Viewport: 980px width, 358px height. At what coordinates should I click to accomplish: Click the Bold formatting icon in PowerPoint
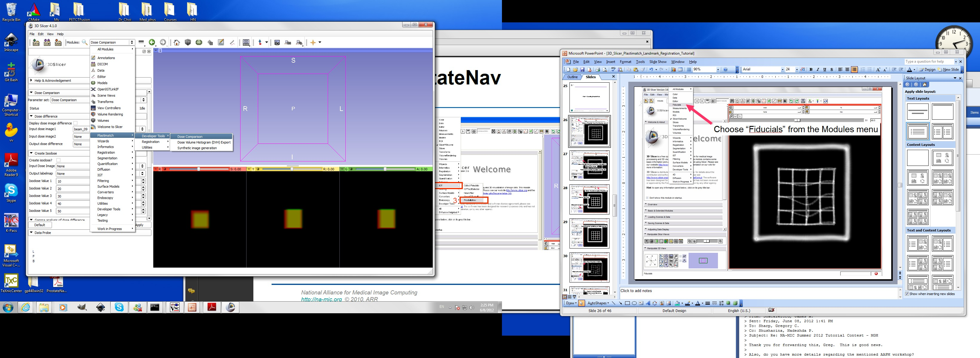811,70
